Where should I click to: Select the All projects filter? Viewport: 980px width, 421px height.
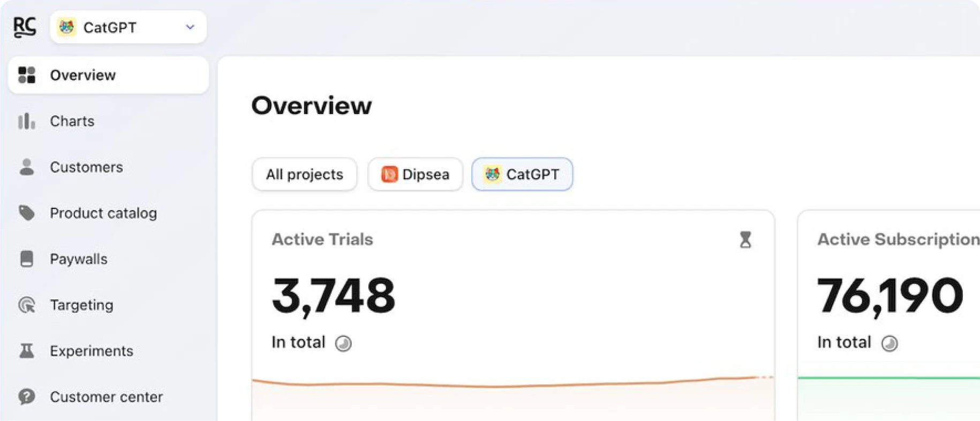coord(304,174)
